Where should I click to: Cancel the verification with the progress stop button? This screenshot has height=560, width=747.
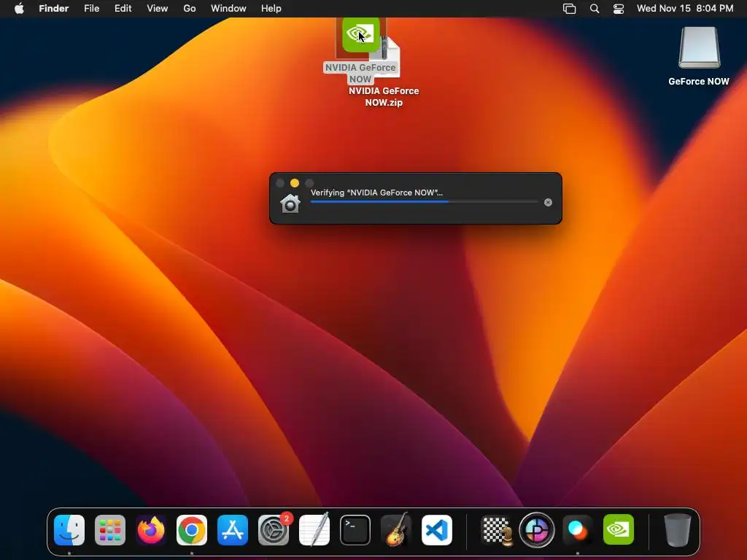point(548,203)
